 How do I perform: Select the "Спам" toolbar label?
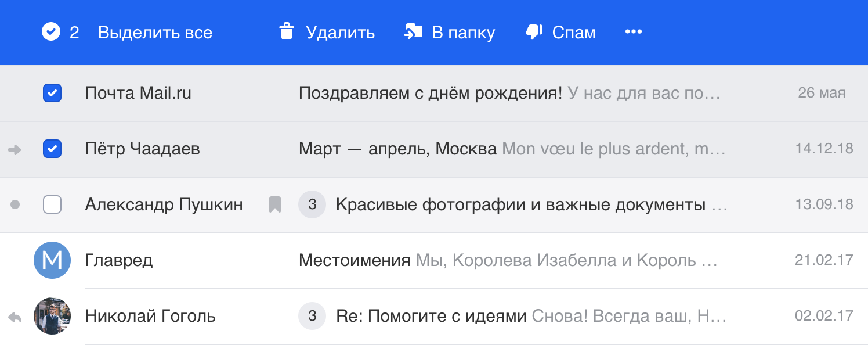coord(573,33)
